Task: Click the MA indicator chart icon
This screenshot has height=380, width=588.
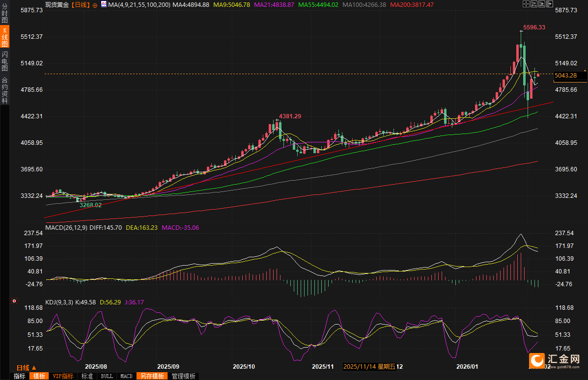Action: coord(103,4)
